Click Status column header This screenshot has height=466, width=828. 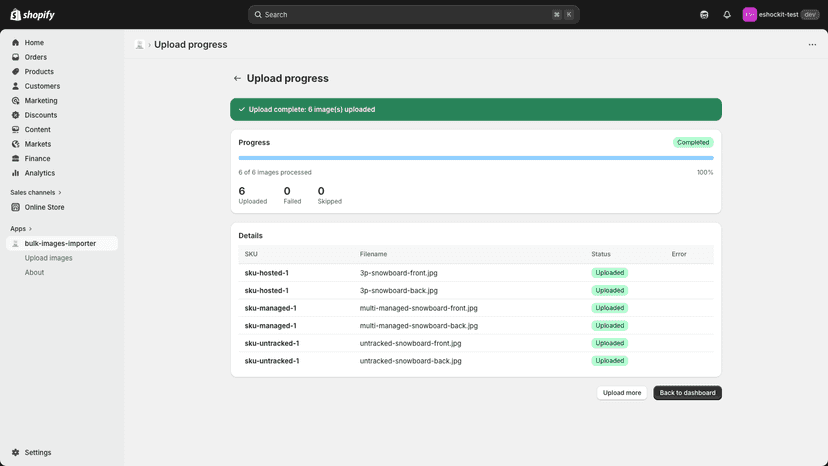[x=601, y=254]
